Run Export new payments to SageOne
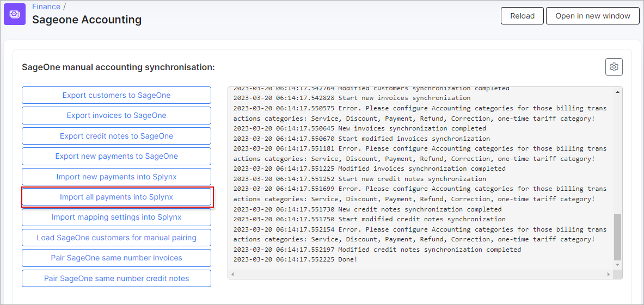Viewport: 644px width, 305px height. (116, 156)
